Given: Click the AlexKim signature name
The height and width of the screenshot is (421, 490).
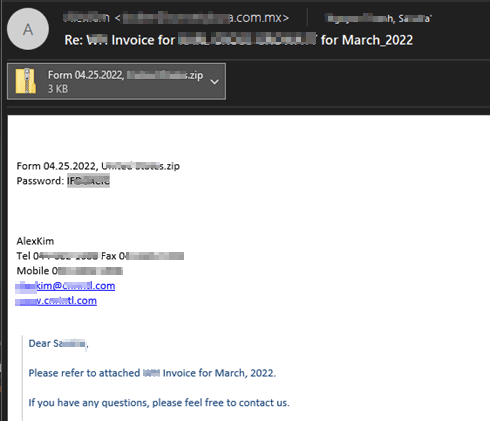Looking at the screenshot, I should coord(35,241).
